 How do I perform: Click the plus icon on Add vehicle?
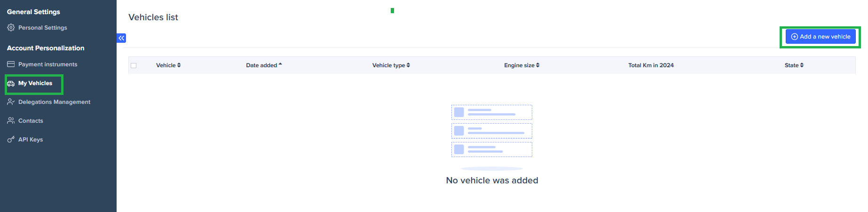pos(794,37)
